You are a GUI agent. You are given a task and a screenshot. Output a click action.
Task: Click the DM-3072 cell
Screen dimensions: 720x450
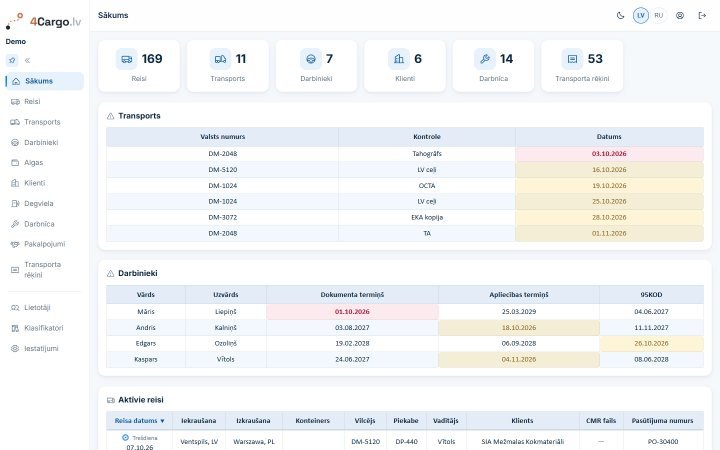(222, 218)
